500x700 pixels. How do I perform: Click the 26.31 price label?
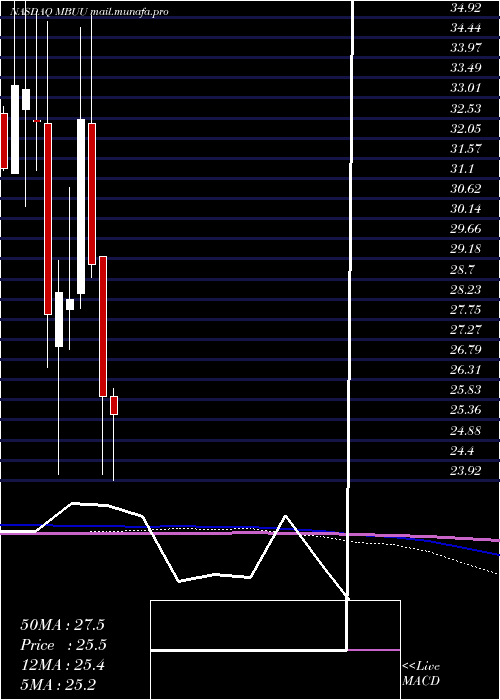click(x=465, y=370)
